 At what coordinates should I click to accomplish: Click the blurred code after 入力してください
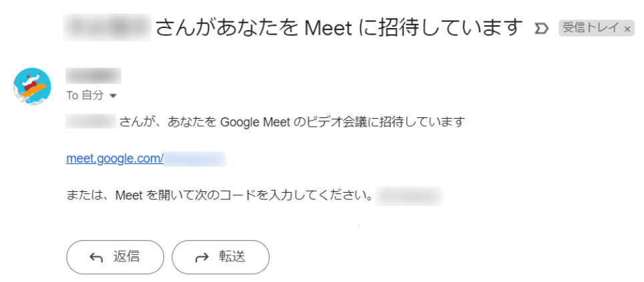409,196
